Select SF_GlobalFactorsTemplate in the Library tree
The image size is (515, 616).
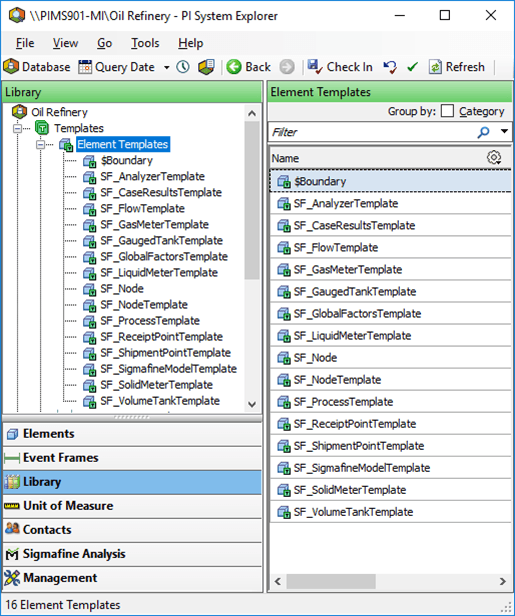tap(164, 257)
